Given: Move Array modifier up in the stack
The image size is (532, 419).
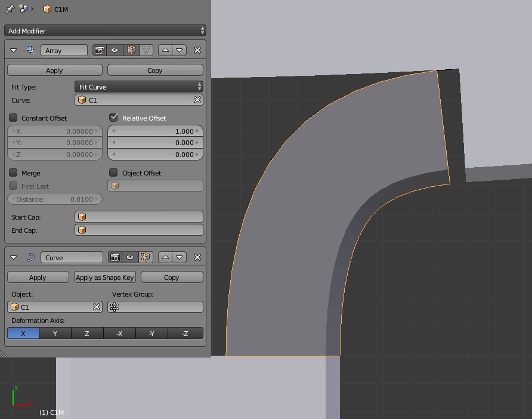Looking at the screenshot, I should tap(165, 51).
